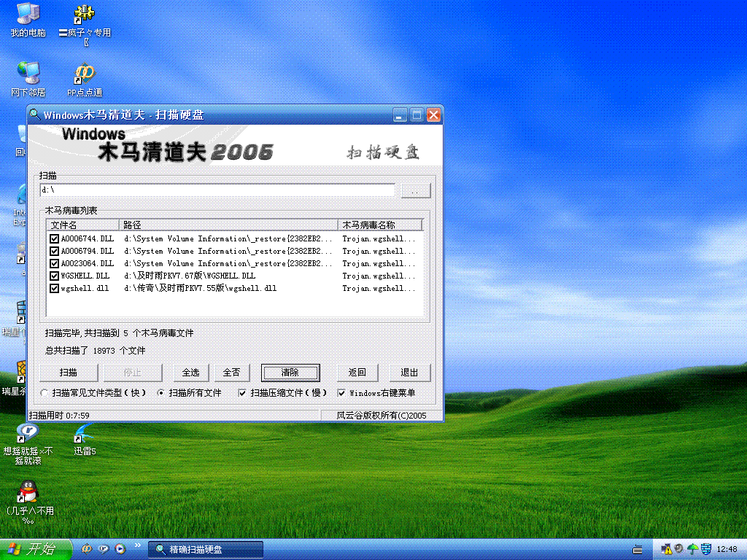Screen dimensions: 747x560
Task: Click the gray round tray icon
Action: point(679,548)
